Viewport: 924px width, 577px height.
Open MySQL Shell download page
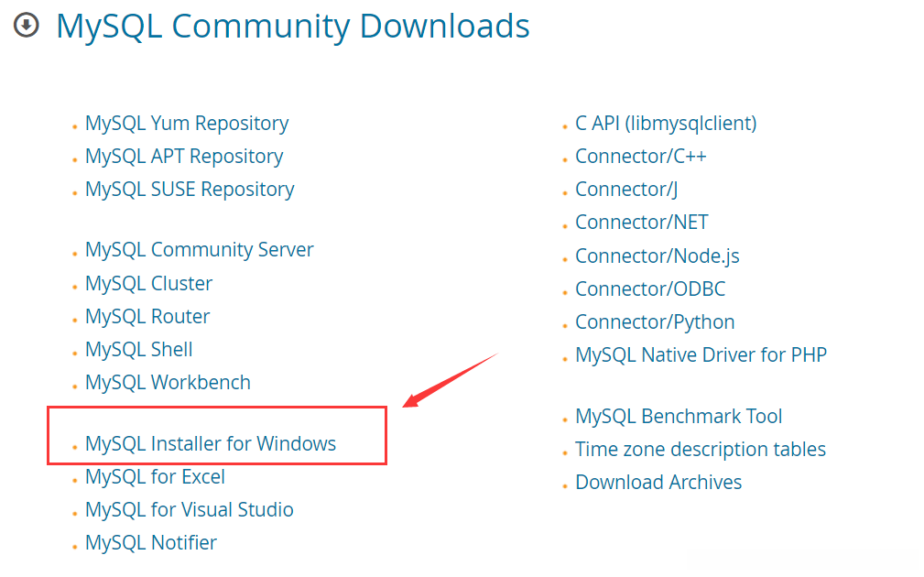click(x=139, y=350)
